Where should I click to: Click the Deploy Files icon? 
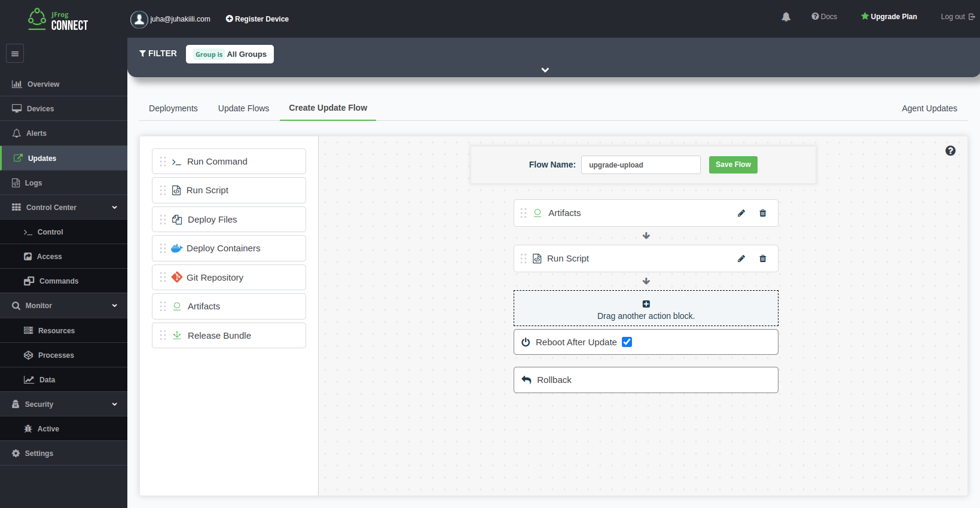177,220
